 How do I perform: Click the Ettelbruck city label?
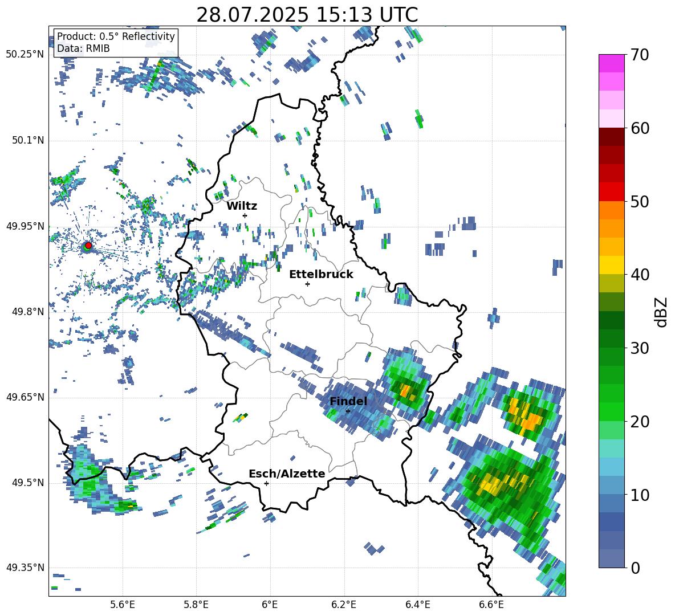(x=321, y=275)
